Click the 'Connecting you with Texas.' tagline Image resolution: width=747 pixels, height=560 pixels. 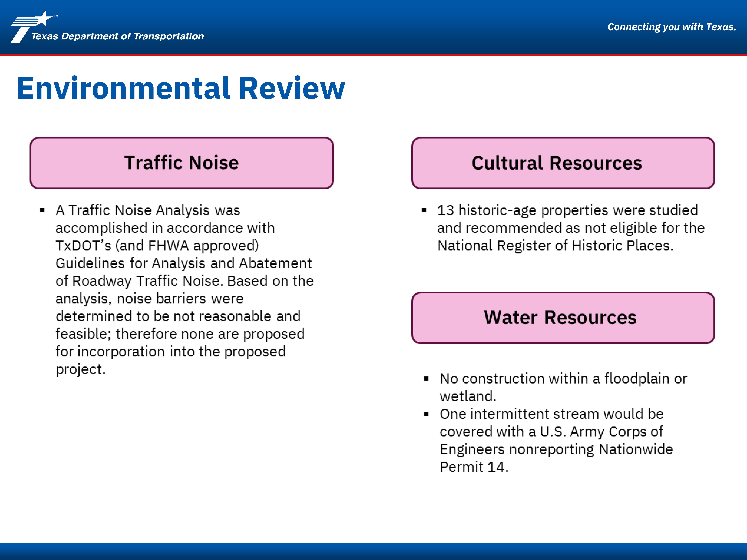672,27
